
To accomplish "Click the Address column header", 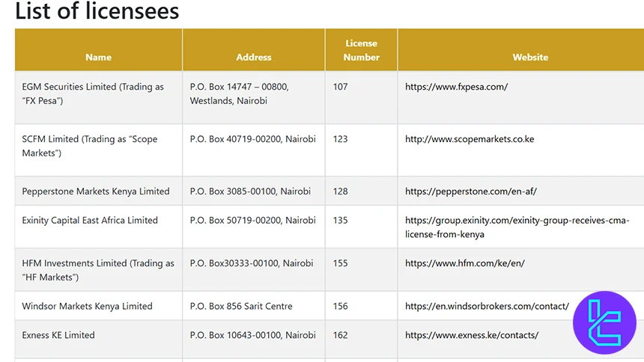I will point(254,57).
